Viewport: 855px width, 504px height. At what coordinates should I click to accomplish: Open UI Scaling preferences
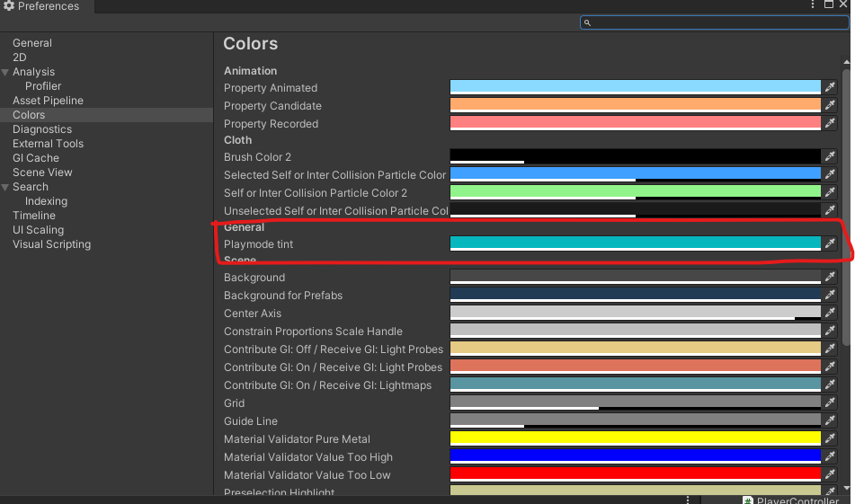coord(38,230)
